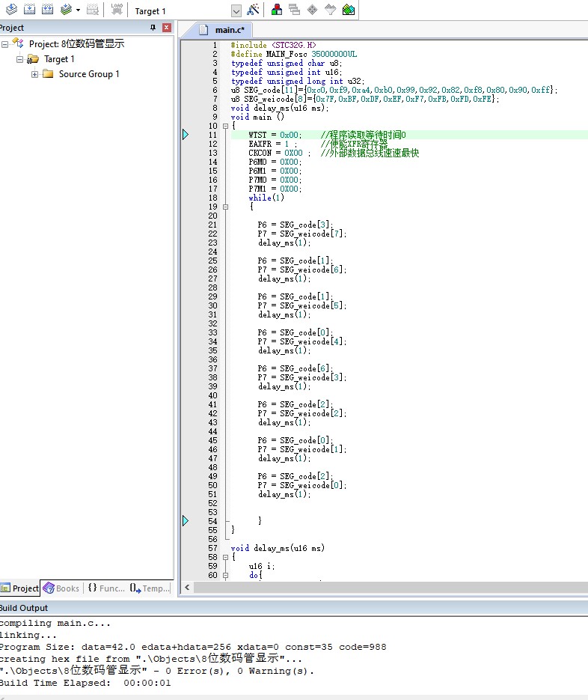Pin the Project panel with pushpin icon
The width and height of the screenshot is (588, 700).
[153, 28]
